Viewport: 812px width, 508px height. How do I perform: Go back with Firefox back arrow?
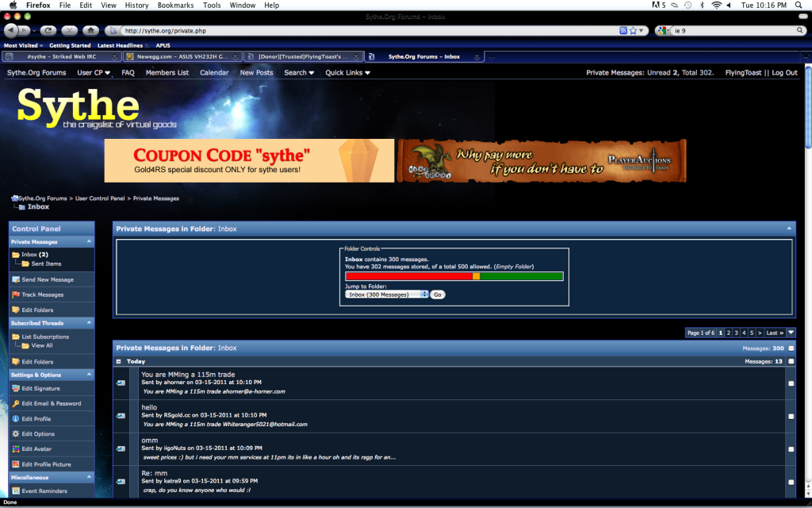[11, 31]
